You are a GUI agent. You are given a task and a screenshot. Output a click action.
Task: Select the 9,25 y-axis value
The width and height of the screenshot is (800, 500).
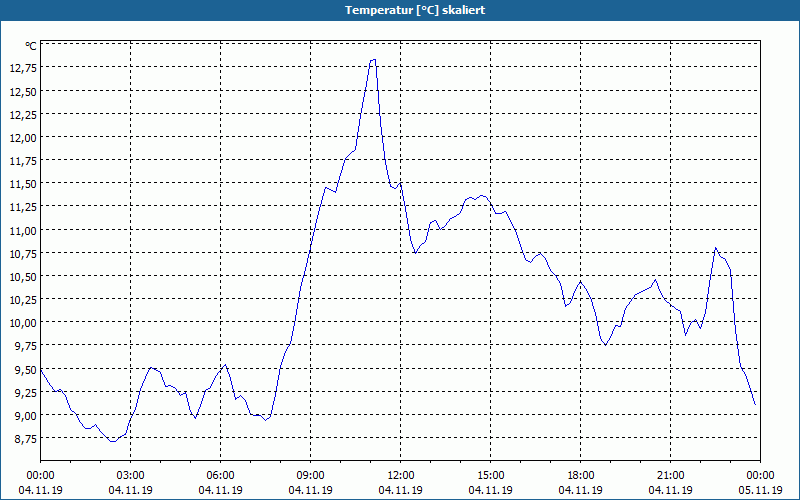click(26, 392)
